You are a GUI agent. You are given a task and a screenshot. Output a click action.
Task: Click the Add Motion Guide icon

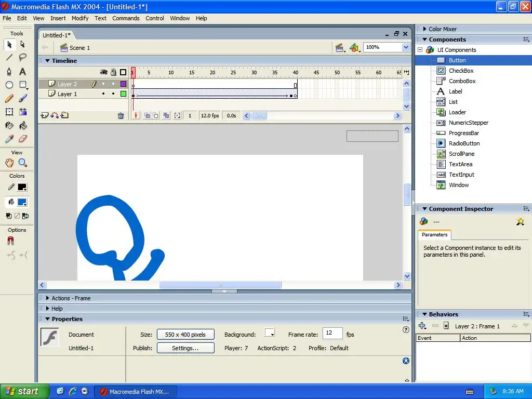[54, 115]
